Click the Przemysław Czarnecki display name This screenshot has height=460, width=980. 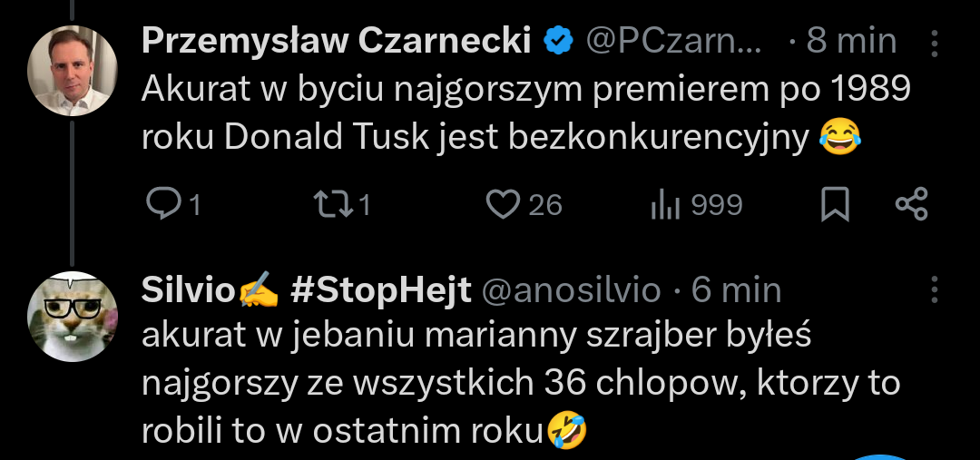click(x=336, y=41)
